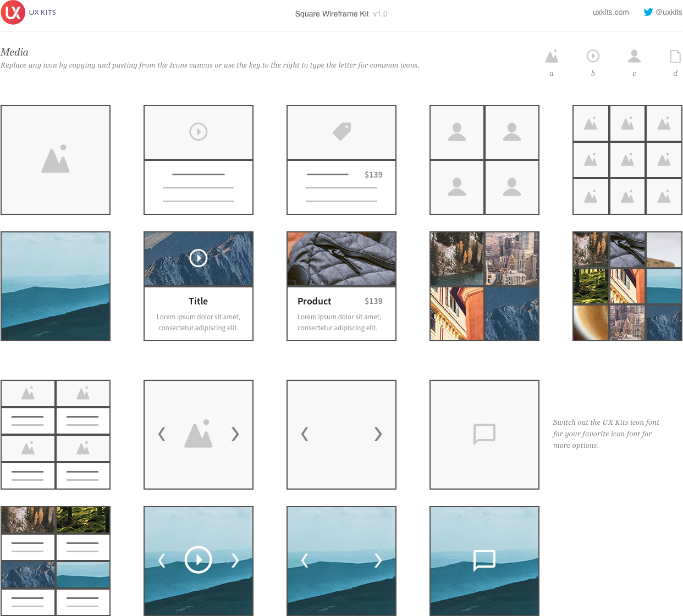Click the top-right image icon in the gray card grid
The image size is (683, 616).
83,393
